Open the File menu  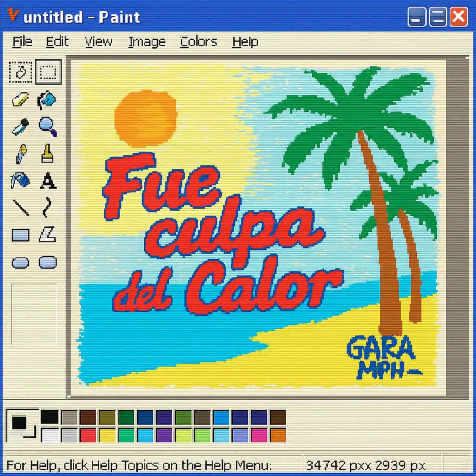22,42
